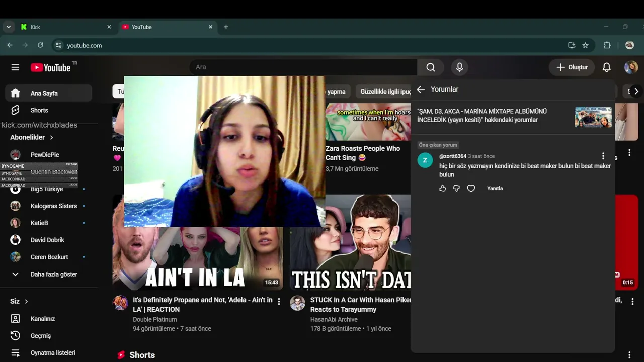The height and width of the screenshot is (362, 644).
Task: Open Oynatma listeleri in the sidebar
Action: [x=49, y=353]
